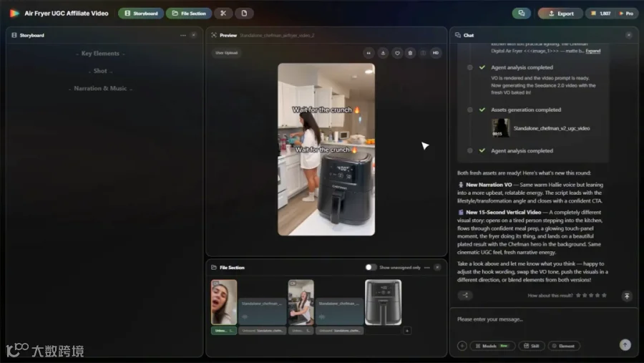Click Standalone_chefman_v2_ugc_video file name

pos(551,128)
